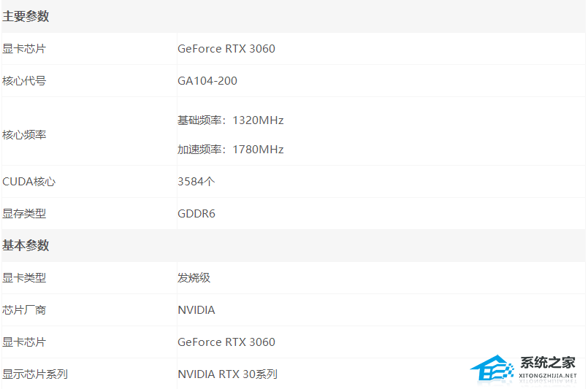The image size is (588, 389).
Task: Select the 核心代号 label cell
Action: click(x=24, y=81)
